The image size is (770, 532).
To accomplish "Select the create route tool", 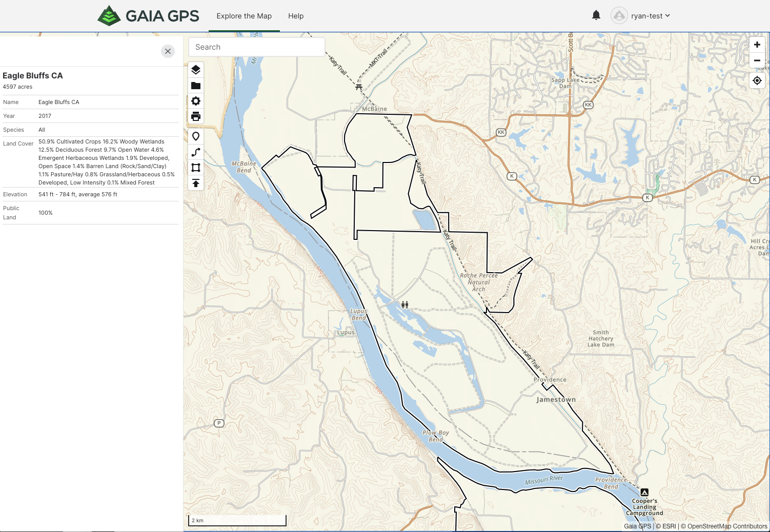I will [x=196, y=152].
